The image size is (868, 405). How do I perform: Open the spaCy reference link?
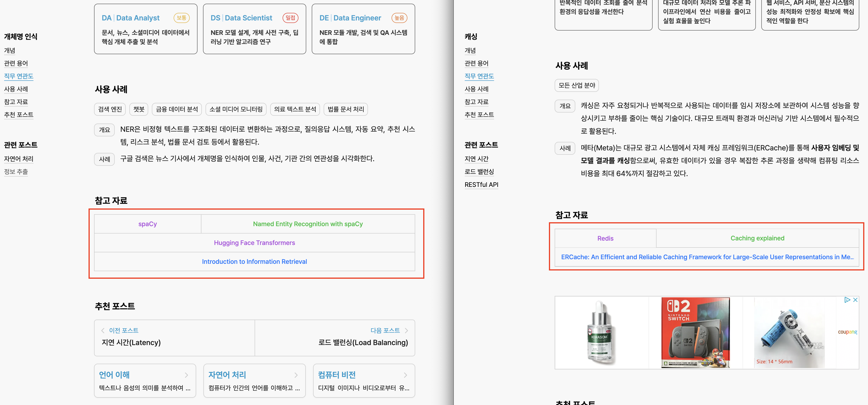(147, 224)
